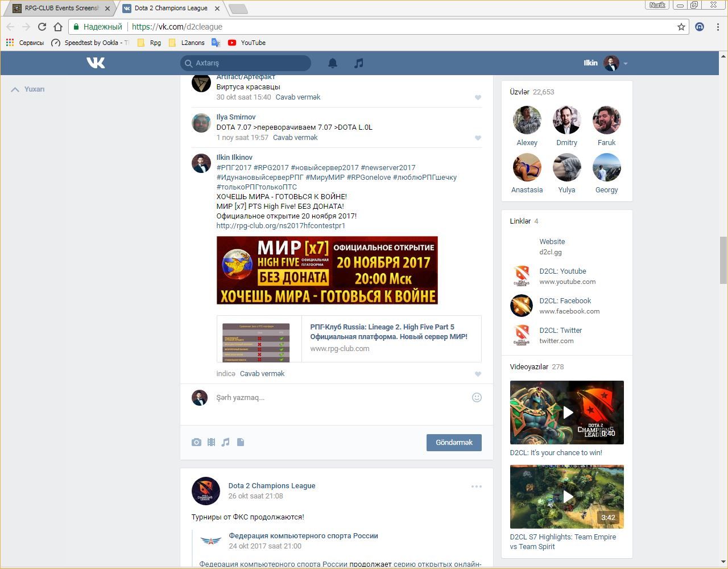Image resolution: width=728 pixels, height=569 pixels.
Task: Open the L2anons bookmarks folder
Action: (x=187, y=43)
